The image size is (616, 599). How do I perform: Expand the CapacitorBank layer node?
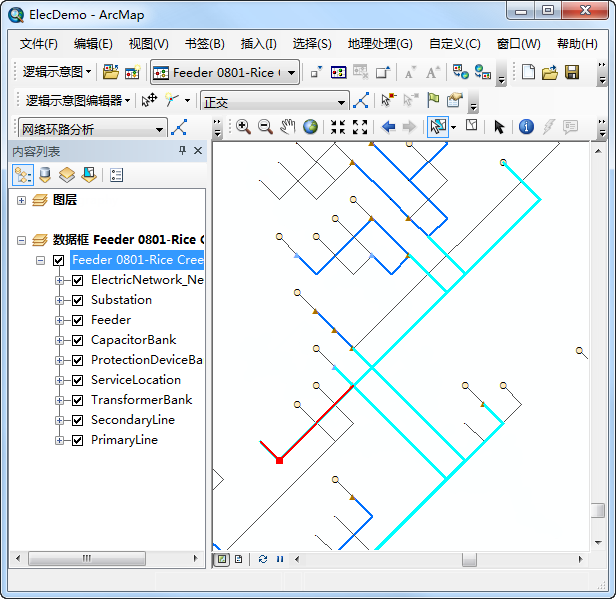[59, 340]
